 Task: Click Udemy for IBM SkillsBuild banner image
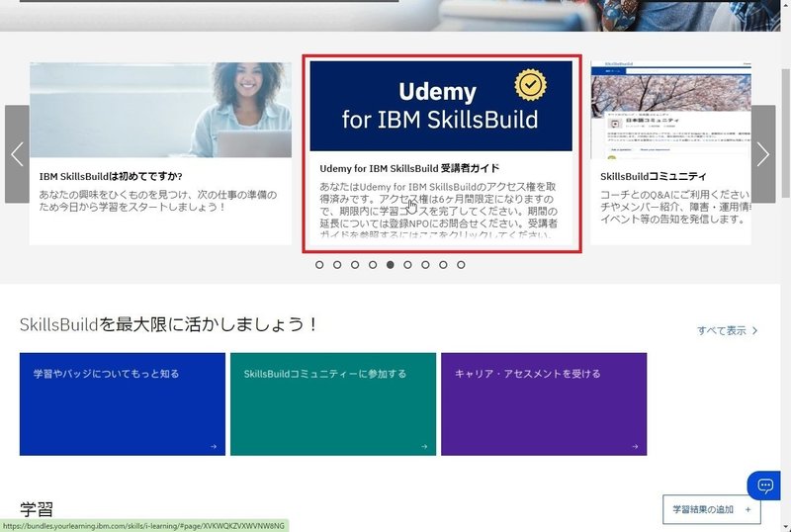[x=441, y=106]
